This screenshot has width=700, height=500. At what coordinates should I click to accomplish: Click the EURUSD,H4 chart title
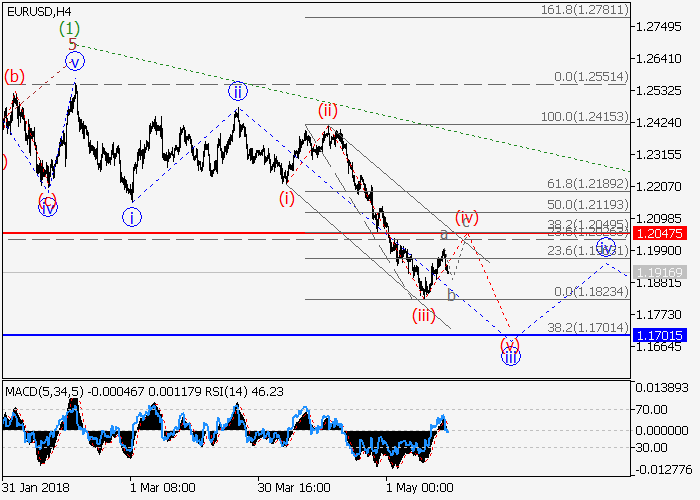click(x=44, y=11)
